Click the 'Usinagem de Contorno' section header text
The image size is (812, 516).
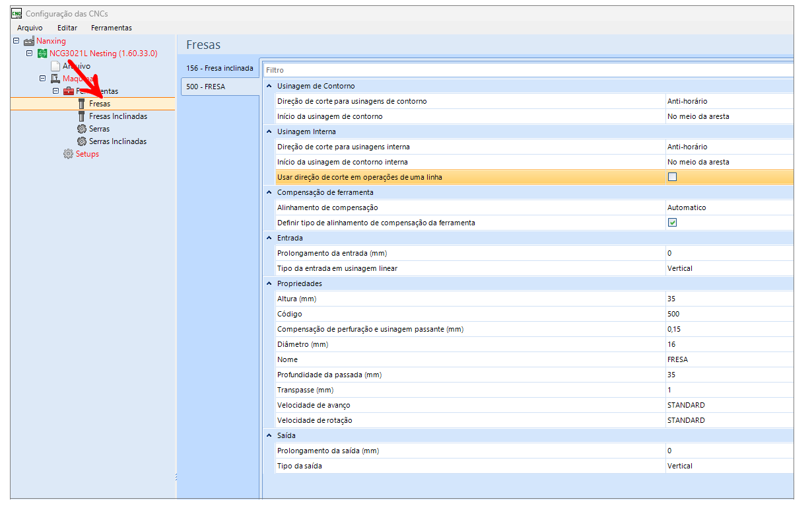(316, 86)
